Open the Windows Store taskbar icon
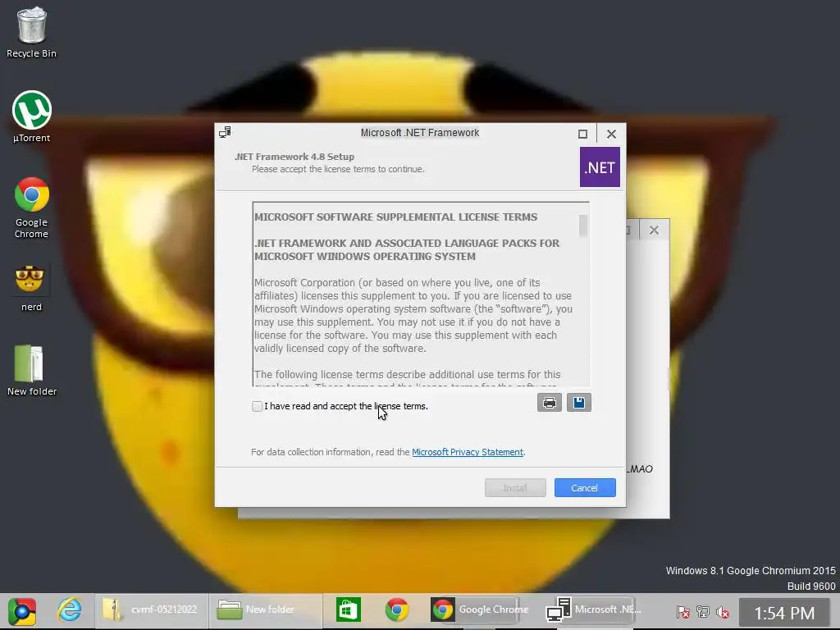840x630 pixels. [x=348, y=609]
